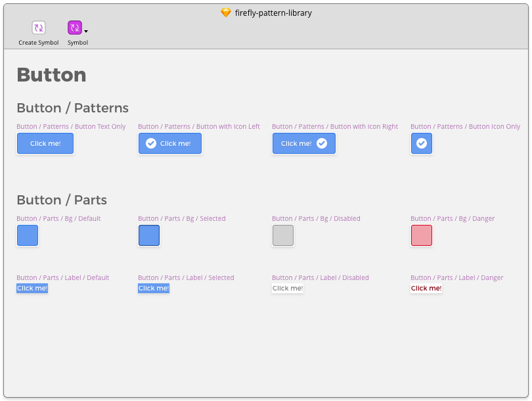Click the Text Only 'Click me!' button

[x=45, y=143]
